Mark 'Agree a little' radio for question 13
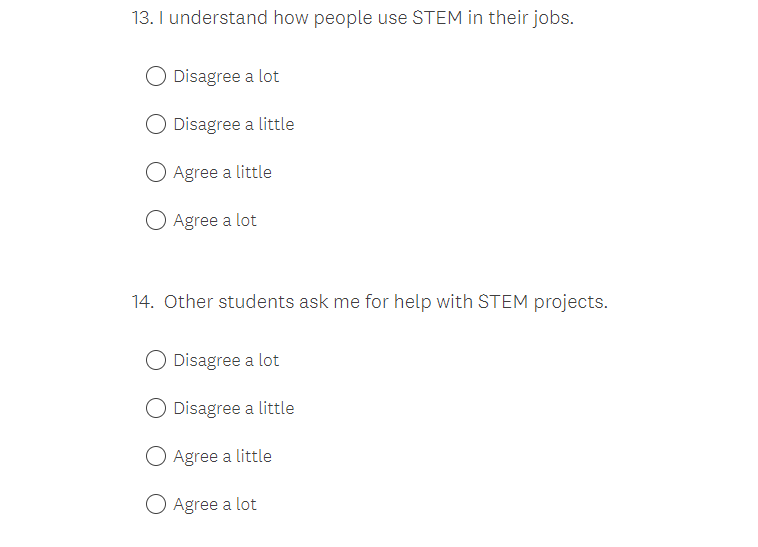This screenshot has width=758, height=547. coord(156,172)
